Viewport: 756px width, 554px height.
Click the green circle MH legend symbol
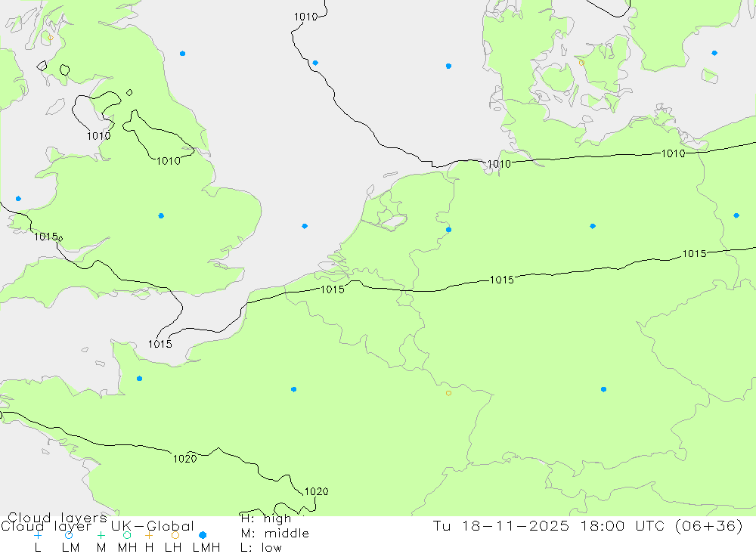127,535
